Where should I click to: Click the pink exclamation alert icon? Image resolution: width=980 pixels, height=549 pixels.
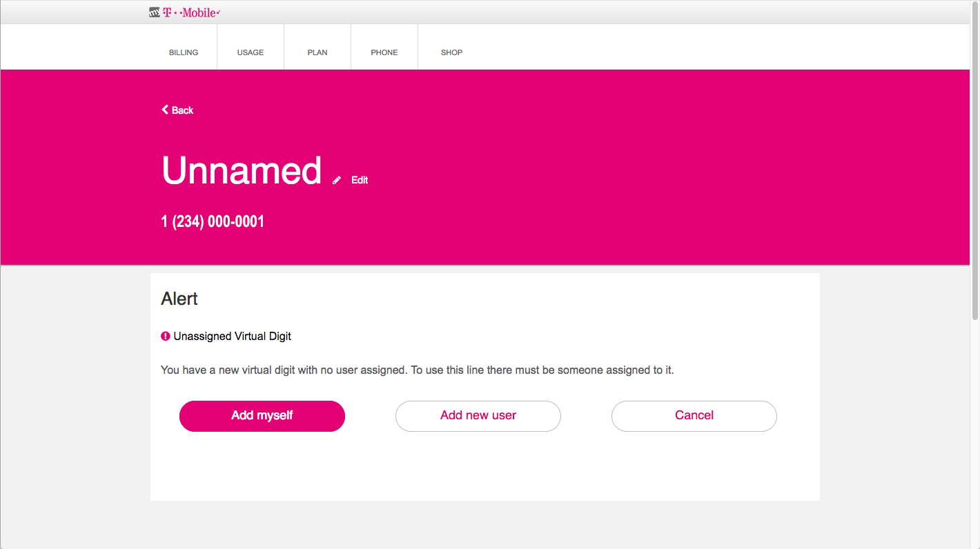pyautogui.click(x=166, y=337)
